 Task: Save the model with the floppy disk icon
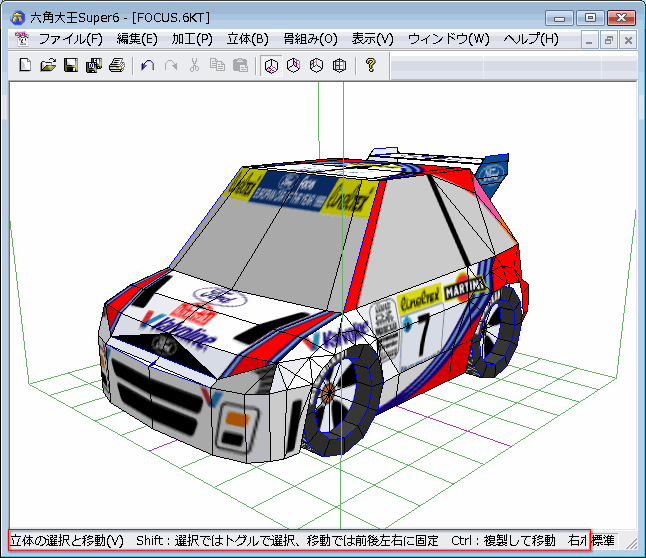[71, 66]
